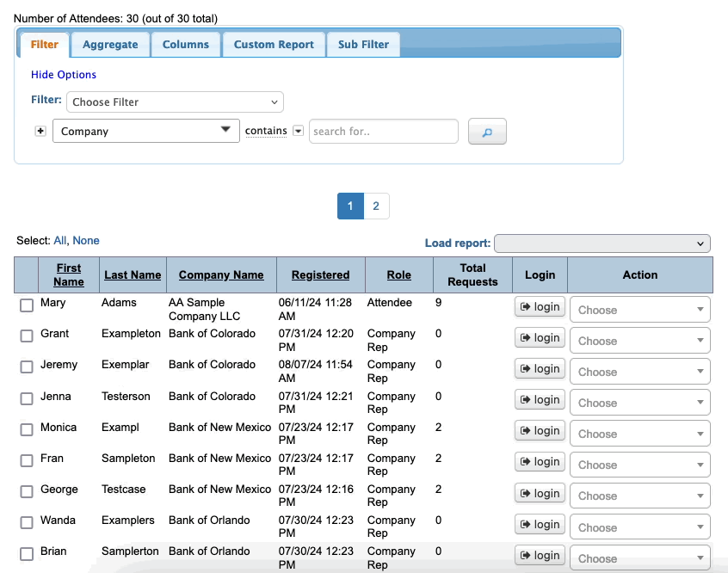Switch to the Aggregate tab

[x=110, y=45]
